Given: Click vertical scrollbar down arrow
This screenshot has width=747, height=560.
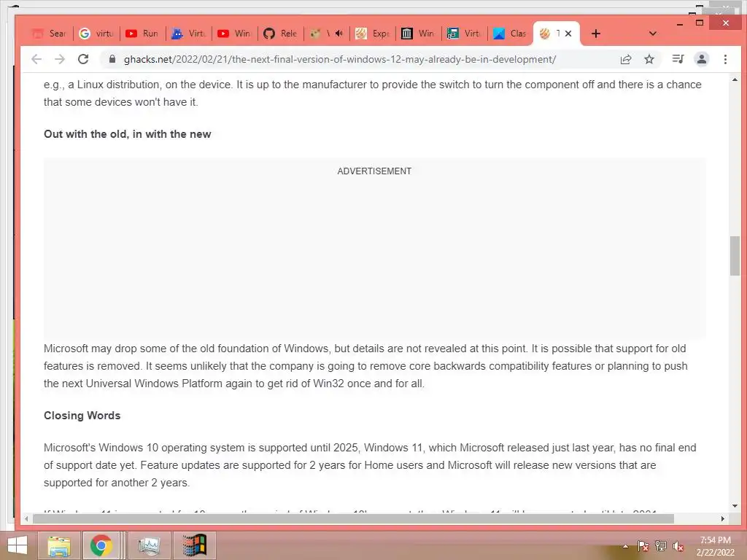Looking at the screenshot, I should coord(735,506).
